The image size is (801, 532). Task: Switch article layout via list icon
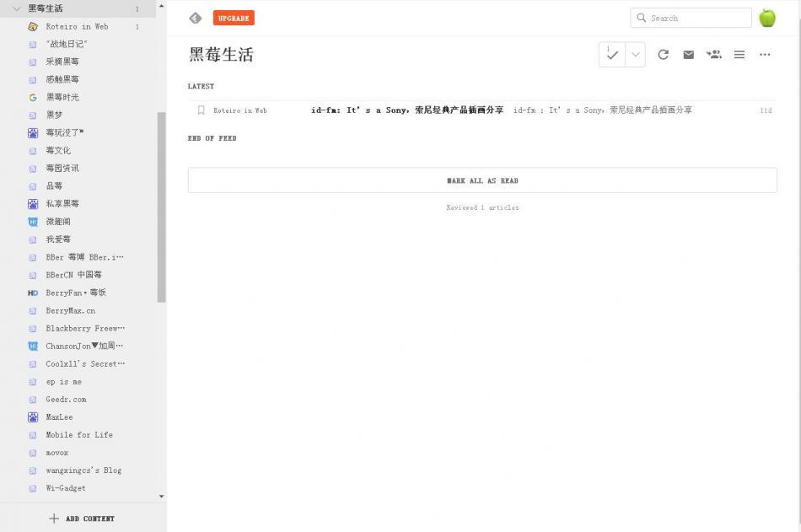pyautogui.click(x=739, y=54)
